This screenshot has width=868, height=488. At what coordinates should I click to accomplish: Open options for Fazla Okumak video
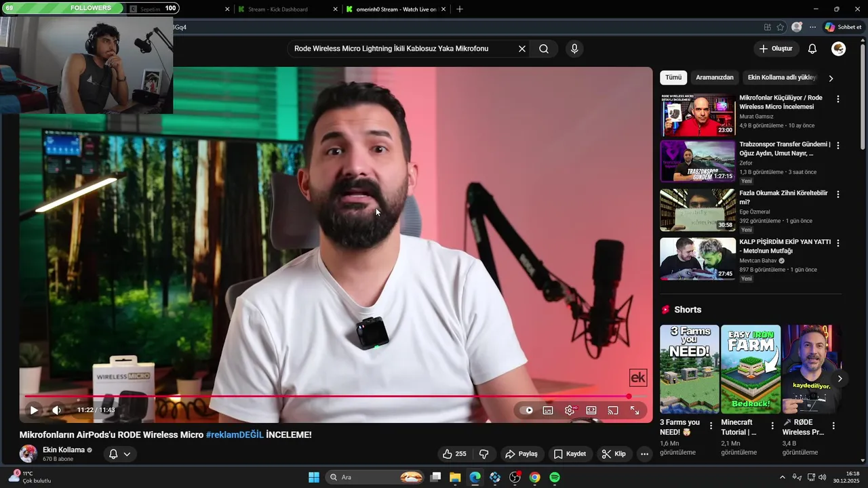point(838,194)
